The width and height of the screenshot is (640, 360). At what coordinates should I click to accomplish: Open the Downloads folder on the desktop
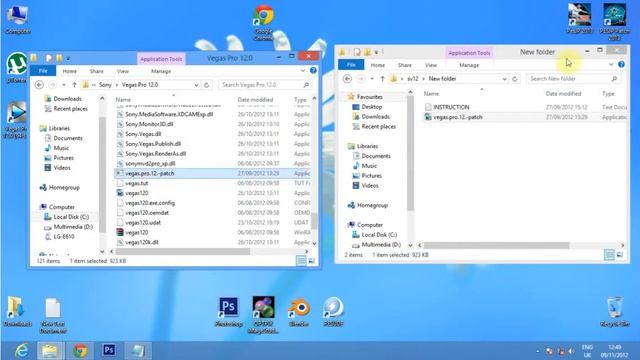[x=17, y=311]
